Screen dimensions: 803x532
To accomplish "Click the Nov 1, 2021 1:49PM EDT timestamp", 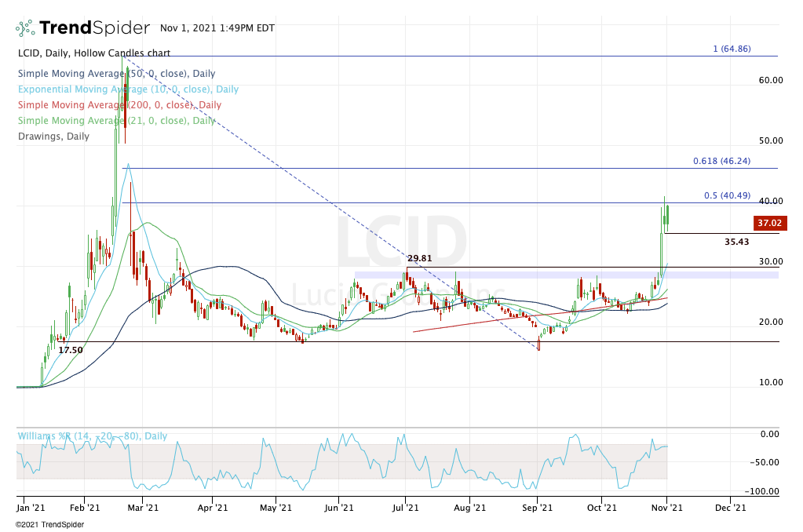I will [x=217, y=28].
